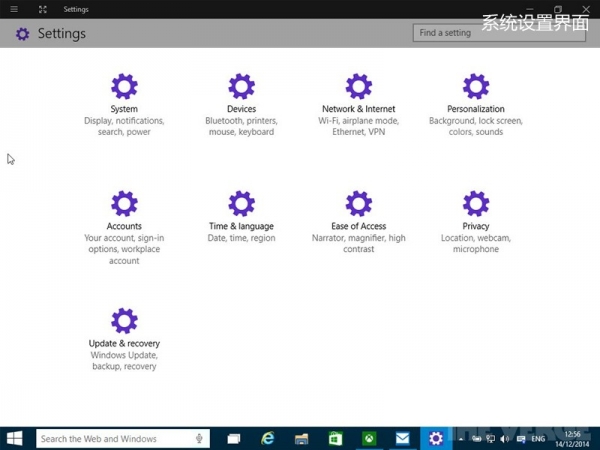This screenshot has width=600, height=450.
Task: Click the microphone icon in taskbar search
Action: 199,439
